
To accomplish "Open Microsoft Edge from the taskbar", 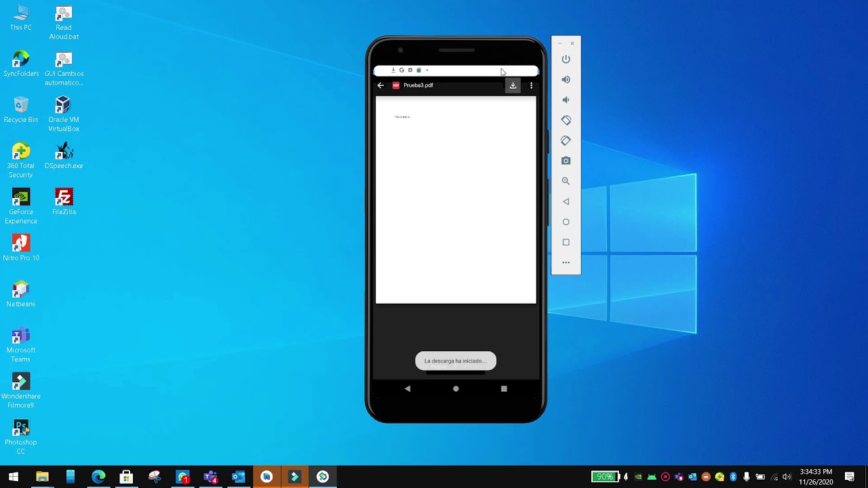I will [x=98, y=476].
